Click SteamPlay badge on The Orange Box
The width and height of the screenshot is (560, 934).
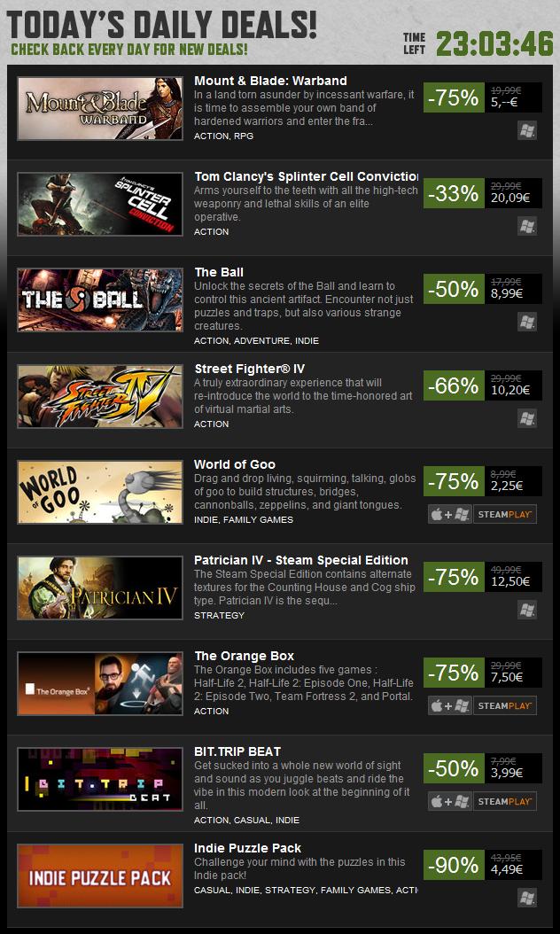(505, 705)
